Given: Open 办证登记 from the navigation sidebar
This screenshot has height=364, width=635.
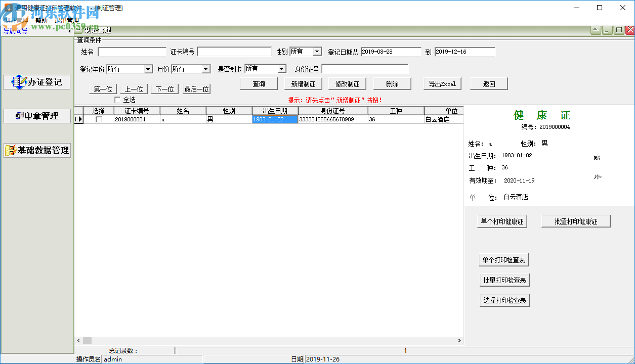Looking at the screenshot, I should (x=37, y=82).
